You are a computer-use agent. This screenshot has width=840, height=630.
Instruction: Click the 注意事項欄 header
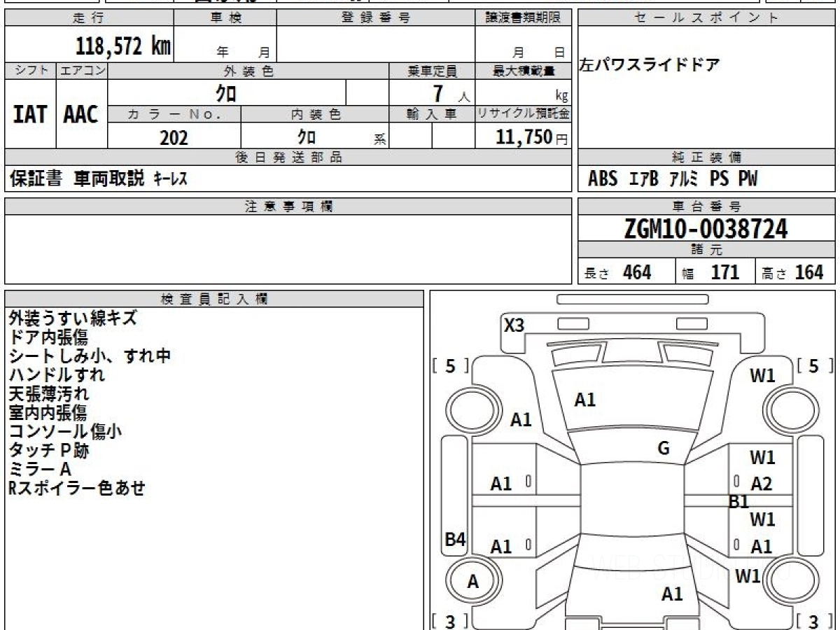(288, 206)
